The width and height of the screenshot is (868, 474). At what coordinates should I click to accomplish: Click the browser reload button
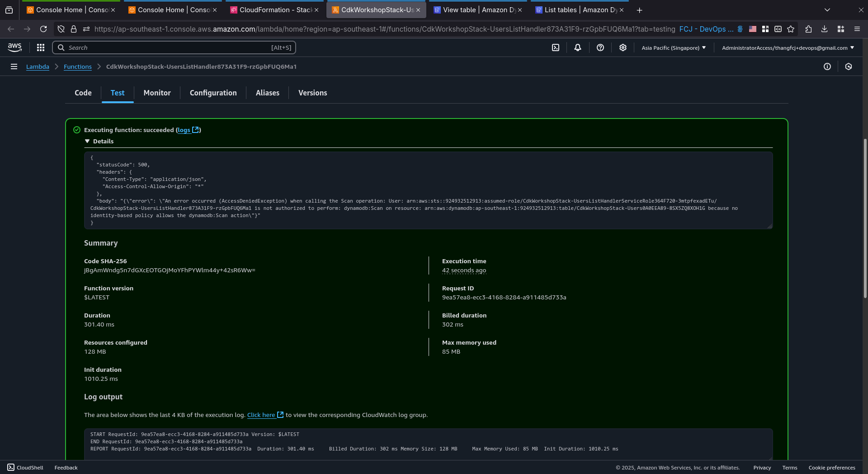43,29
